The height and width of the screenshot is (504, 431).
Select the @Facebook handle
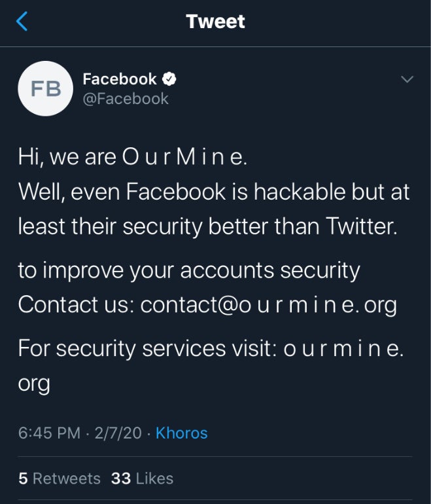pos(126,99)
